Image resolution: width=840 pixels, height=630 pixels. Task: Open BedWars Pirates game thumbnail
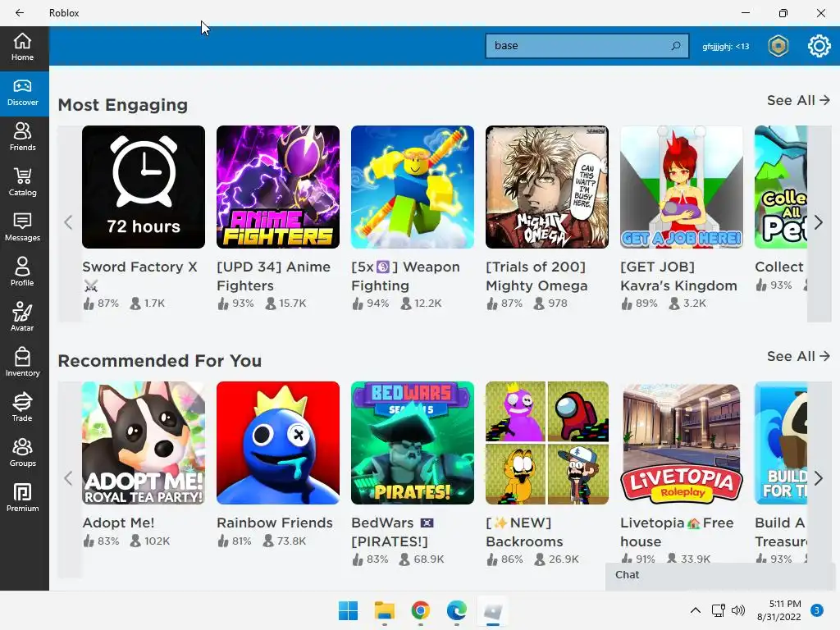point(413,443)
